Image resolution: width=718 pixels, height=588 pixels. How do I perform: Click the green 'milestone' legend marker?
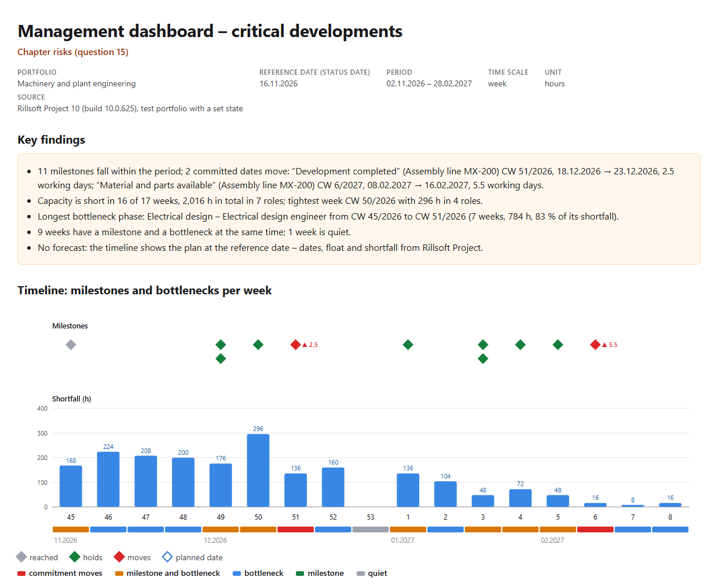tap(300, 574)
